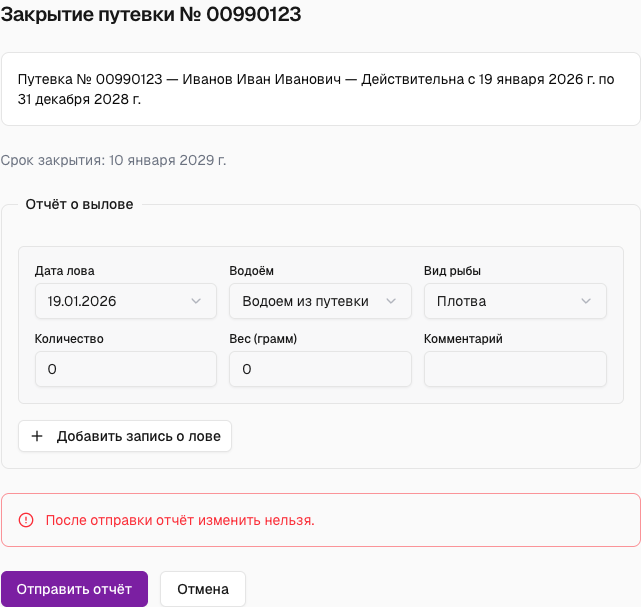Click the Добавить запись о лове button
This screenshot has width=641, height=607.
point(125,436)
